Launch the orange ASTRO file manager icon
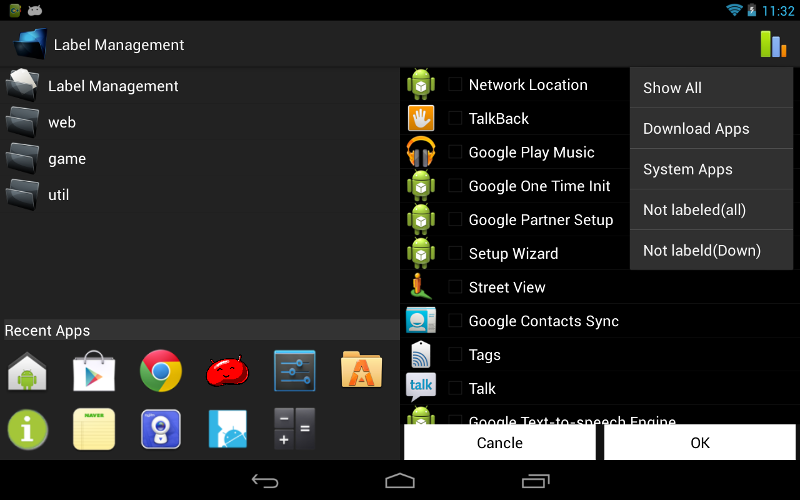Image resolution: width=800 pixels, height=500 pixels. (x=361, y=370)
